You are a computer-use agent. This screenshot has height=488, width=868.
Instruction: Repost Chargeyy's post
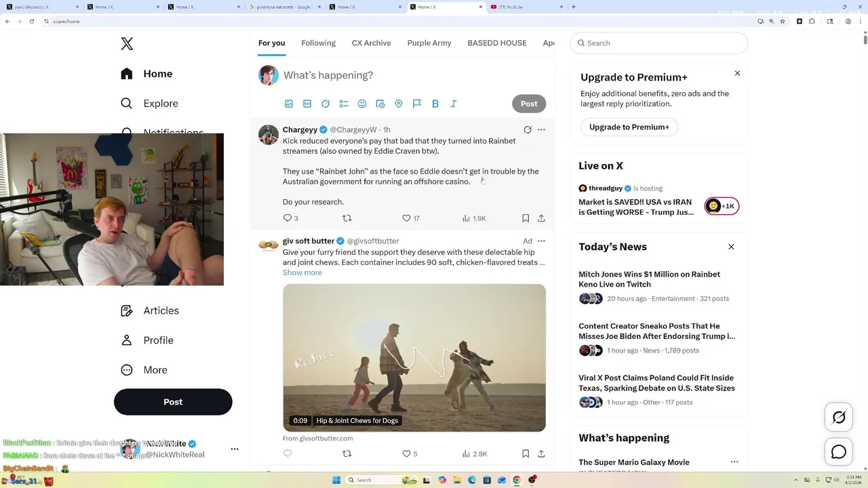coord(347,218)
